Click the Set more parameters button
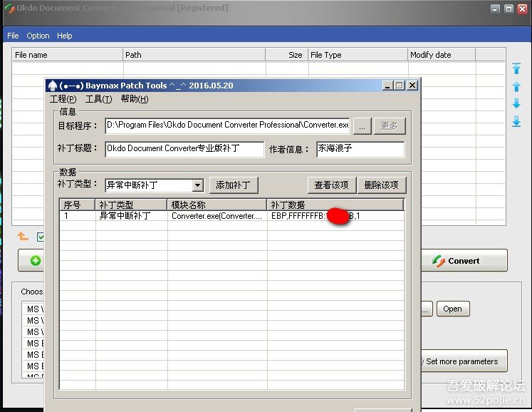Image resolution: width=532 pixels, height=412 pixels. (464, 361)
